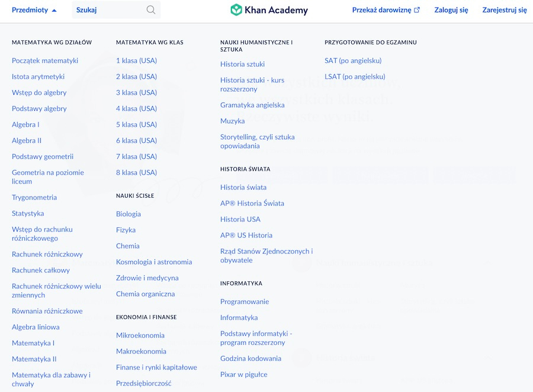533x392 pixels.
Task: Choose Zdrowie i medycyna
Action: tap(147, 278)
